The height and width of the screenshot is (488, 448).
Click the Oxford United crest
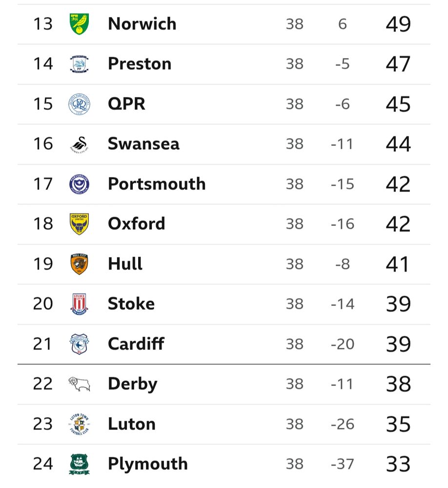[79, 224]
